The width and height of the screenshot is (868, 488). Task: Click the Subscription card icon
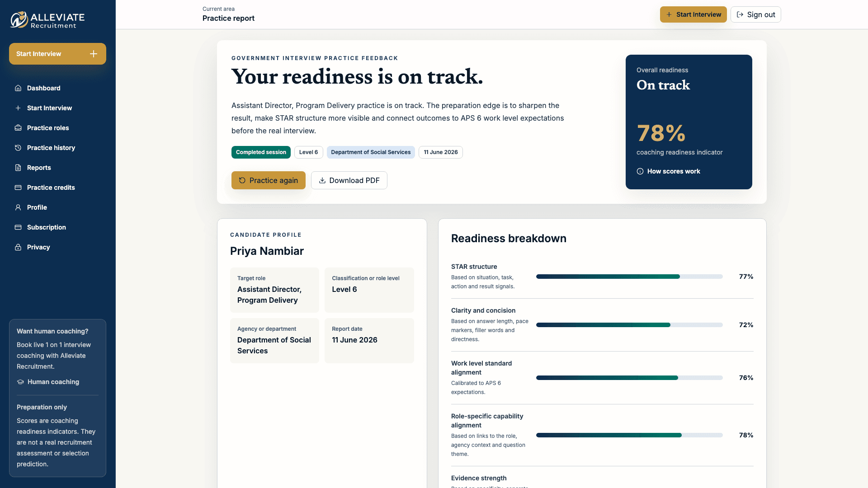tap(18, 227)
